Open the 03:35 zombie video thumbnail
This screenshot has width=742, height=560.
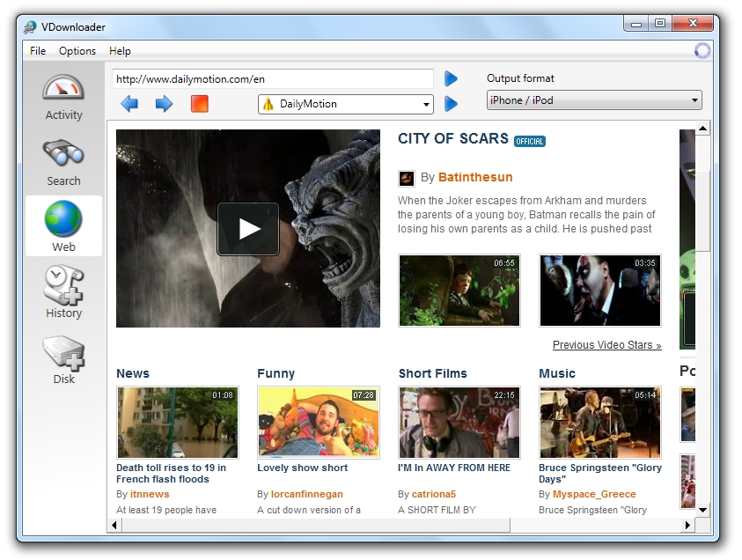[600, 291]
